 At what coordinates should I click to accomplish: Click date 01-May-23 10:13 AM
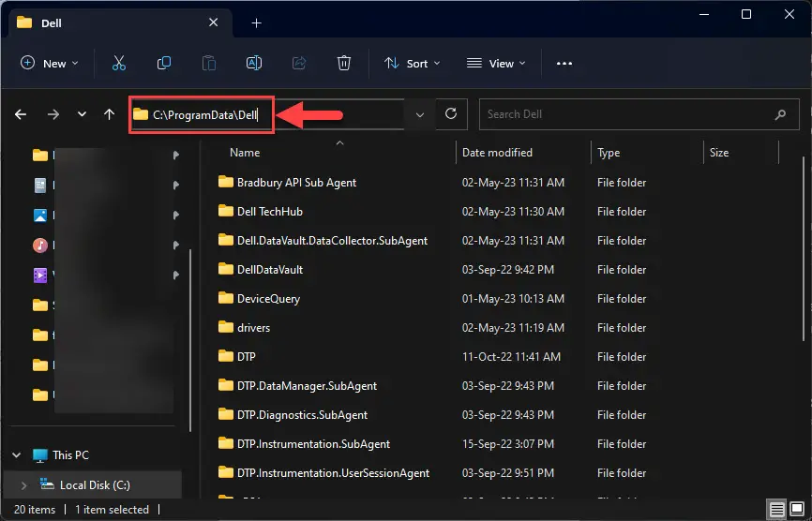tap(513, 299)
